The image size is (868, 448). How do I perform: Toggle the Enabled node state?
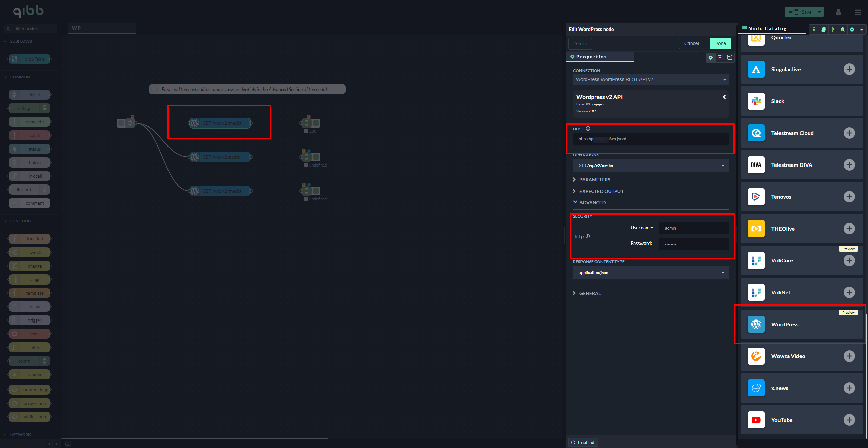click(x=583, y=442)
